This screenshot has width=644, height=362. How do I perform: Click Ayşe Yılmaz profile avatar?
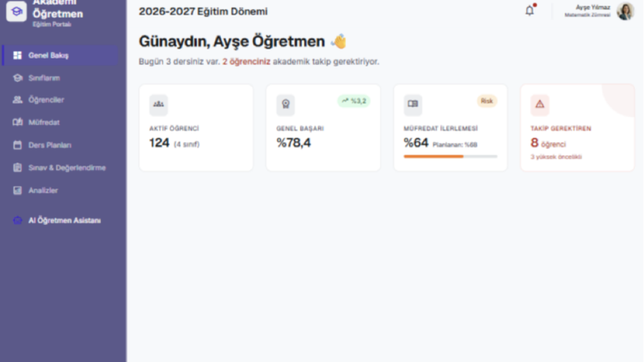(x=625, y=11)
